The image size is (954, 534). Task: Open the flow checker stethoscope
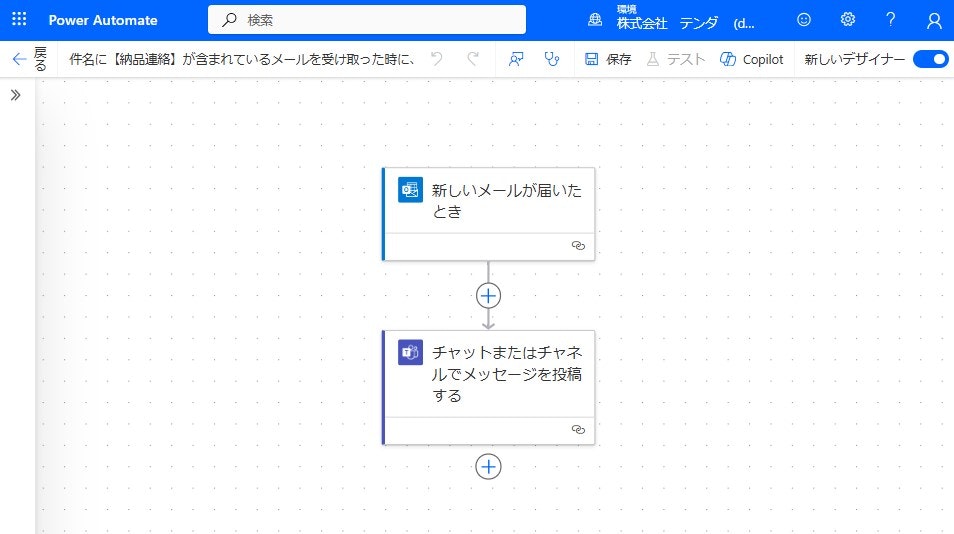point(552,59)
